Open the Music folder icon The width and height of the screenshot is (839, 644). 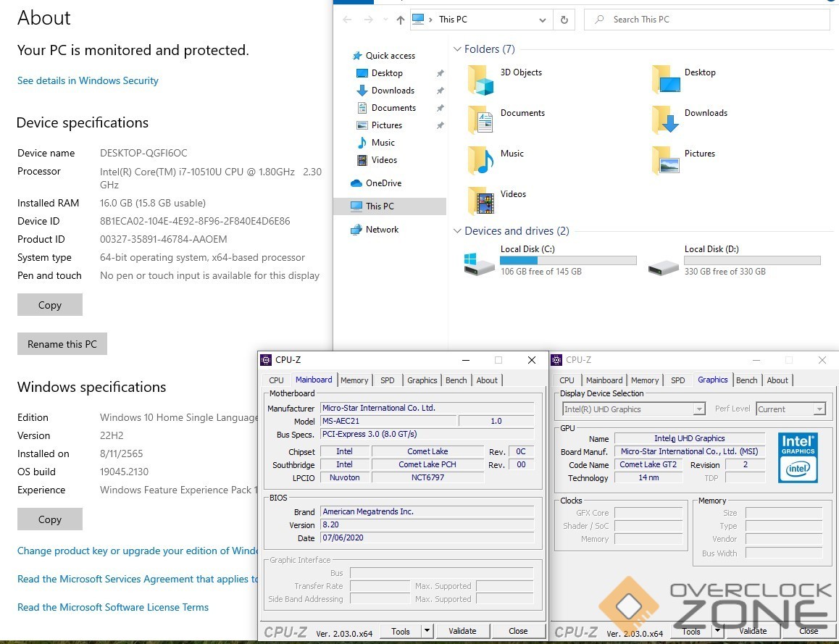point(480,160)
